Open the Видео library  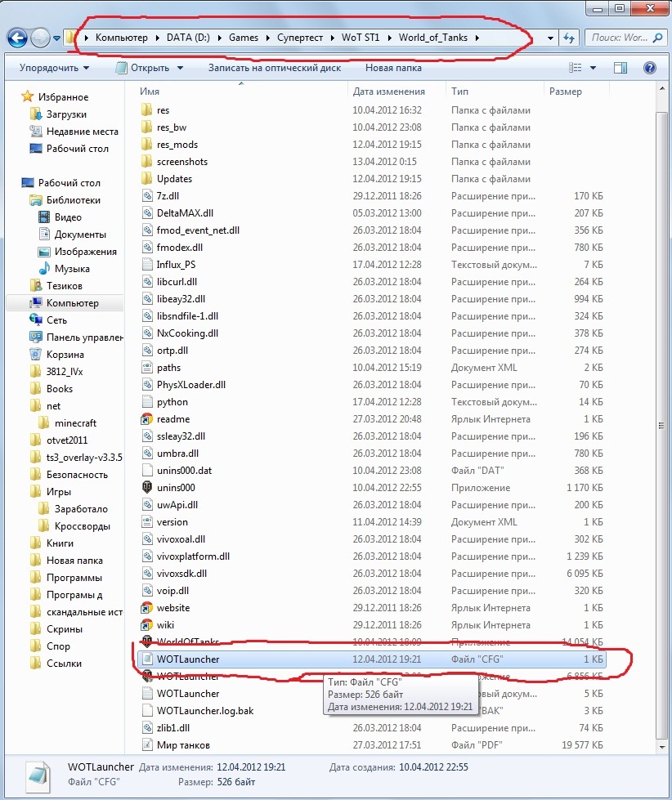pos(68,217)
